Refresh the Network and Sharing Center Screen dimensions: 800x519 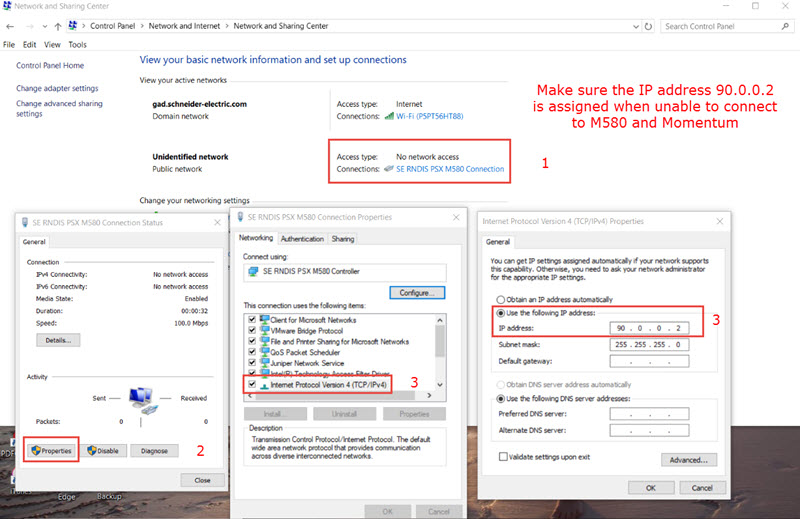pyautogui.click(x=648, y=27)
